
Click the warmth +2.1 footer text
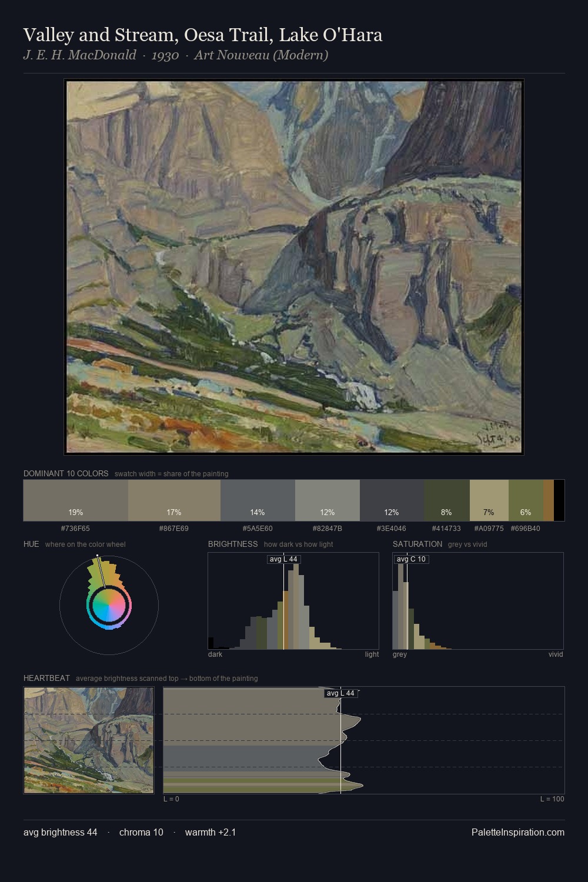coord(211,832)
